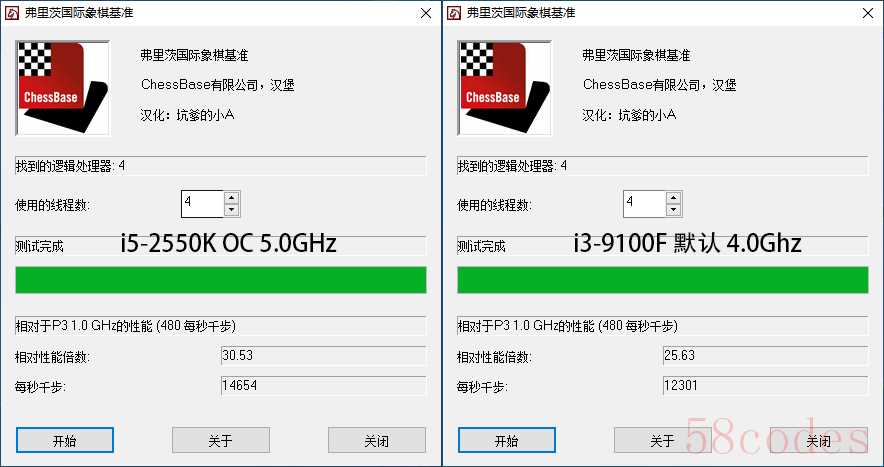Click the ChessBase logo in right window
884x467 pixels.
point(505,88)
